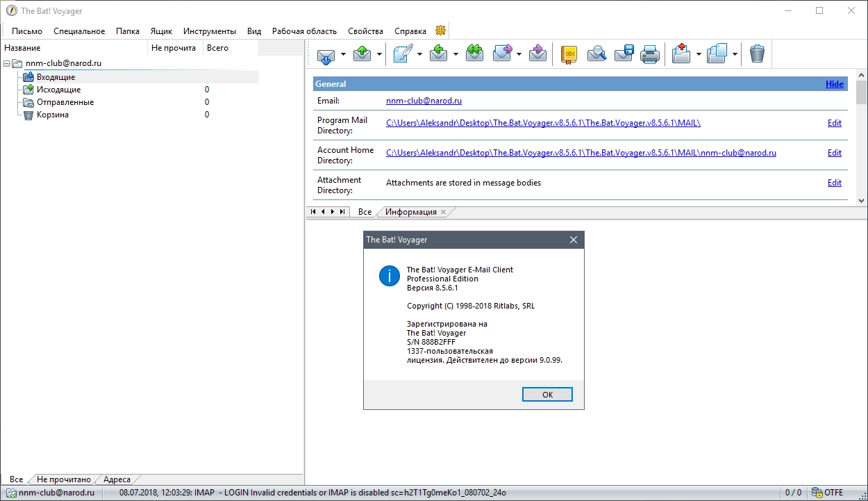Switch to Все tab in message pane

coord(365,212)
